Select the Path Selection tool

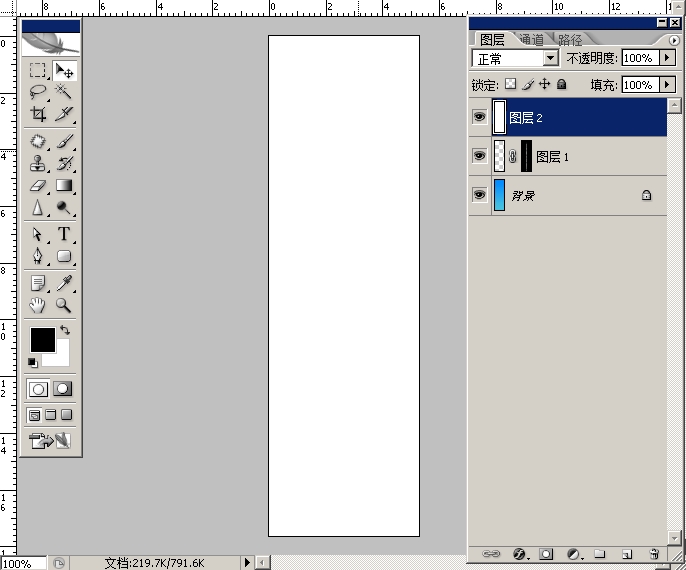point(38,234)
